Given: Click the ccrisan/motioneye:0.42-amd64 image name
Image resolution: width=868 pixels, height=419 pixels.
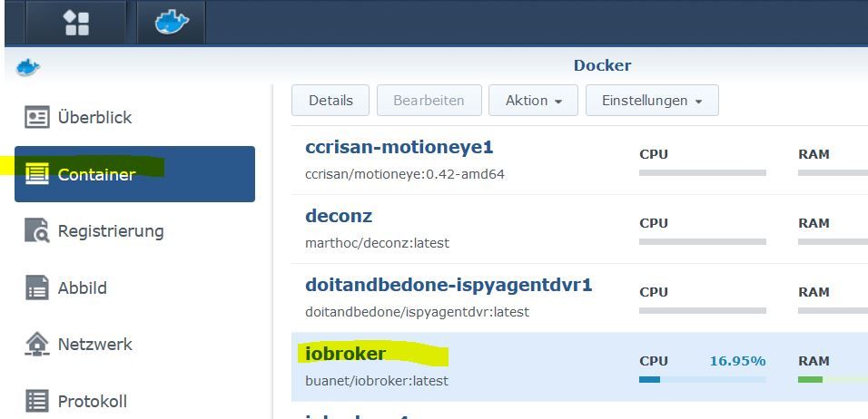Looking at the screenshot, I should coord(405,174).
